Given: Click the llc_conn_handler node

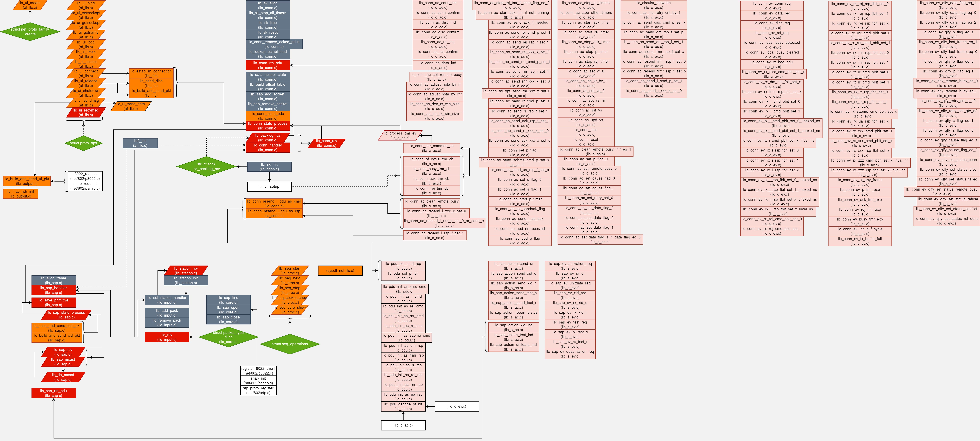Looking at the screenshot, I should (268, 148).
